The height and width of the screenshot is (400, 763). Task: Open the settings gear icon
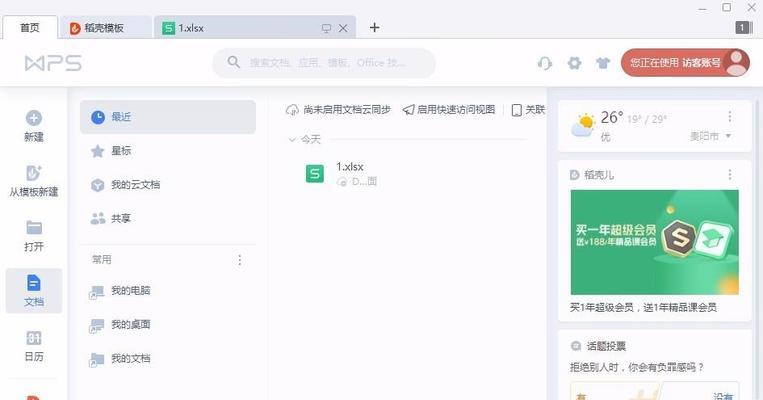[575, 63]
